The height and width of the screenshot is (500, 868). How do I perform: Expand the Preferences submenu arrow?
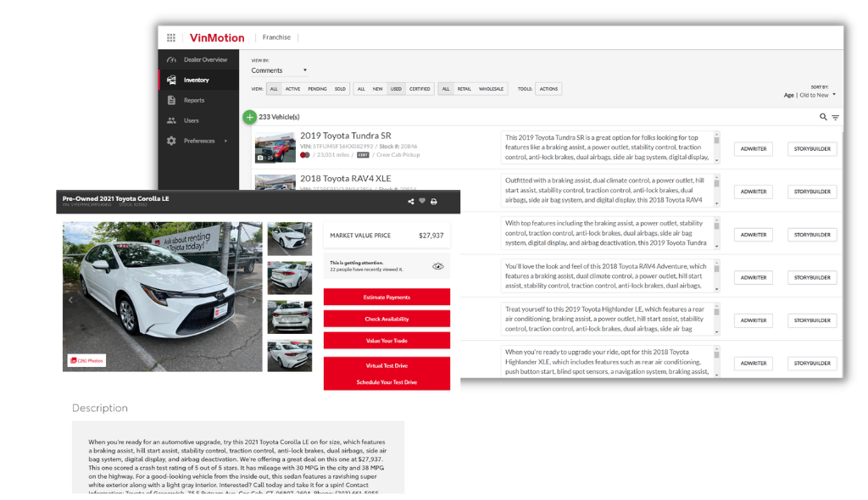(x=225, y=141)
